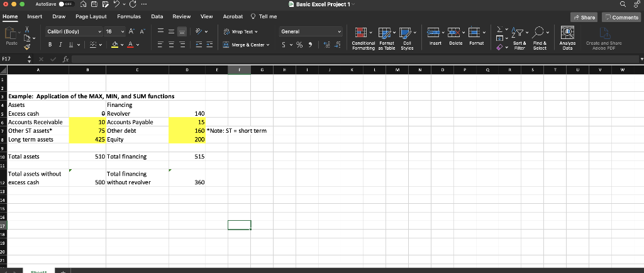Apply Percent Style format
Viewport: 644px width, 273px height.
click(x=299, y=45)
